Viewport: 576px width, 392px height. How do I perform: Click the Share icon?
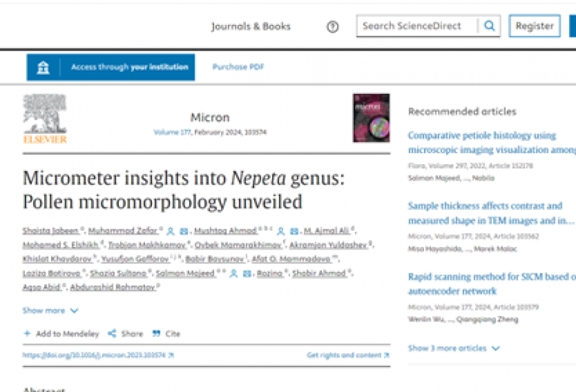point(112,334)
